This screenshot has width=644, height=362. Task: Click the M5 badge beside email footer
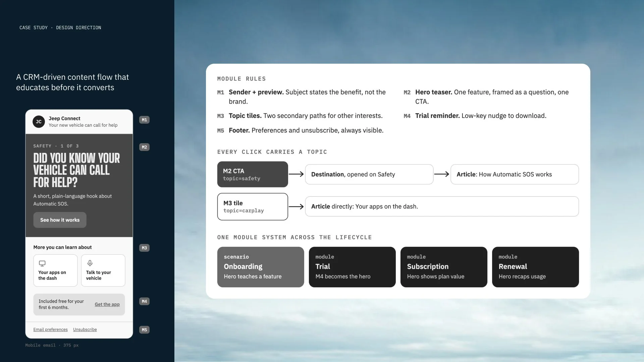point(144,330)
